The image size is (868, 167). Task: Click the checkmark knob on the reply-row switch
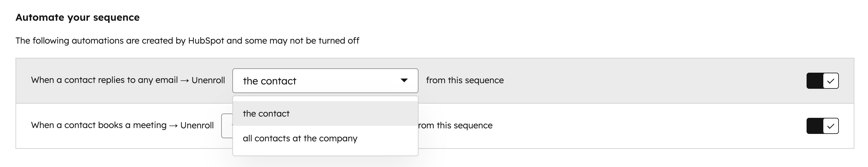[x=830, y=81]
